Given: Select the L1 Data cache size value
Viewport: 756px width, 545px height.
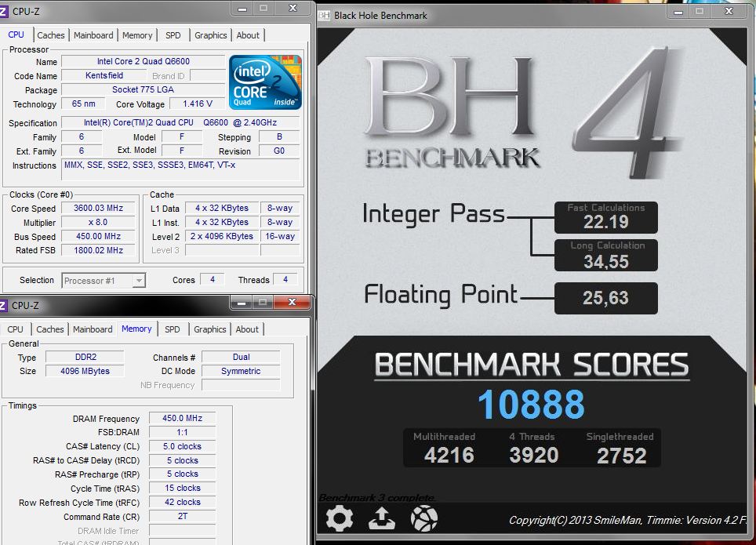Looking at the screenshot, I should tap(222, 209).
